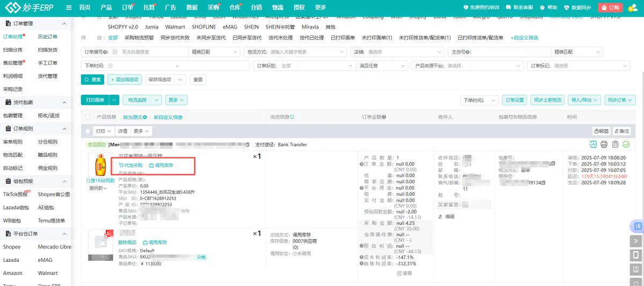The image size is (644, 286).
Task: Open the 店铺 select dropdown
Action: [398, 52]
